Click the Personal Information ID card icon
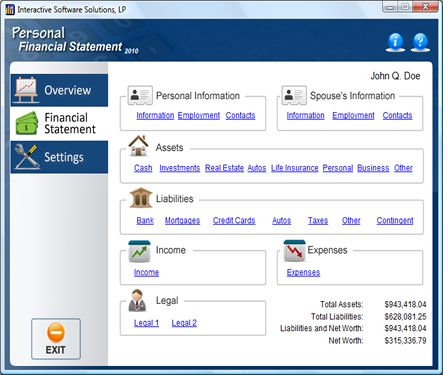The image size is (443, 375). click(140, 95)
